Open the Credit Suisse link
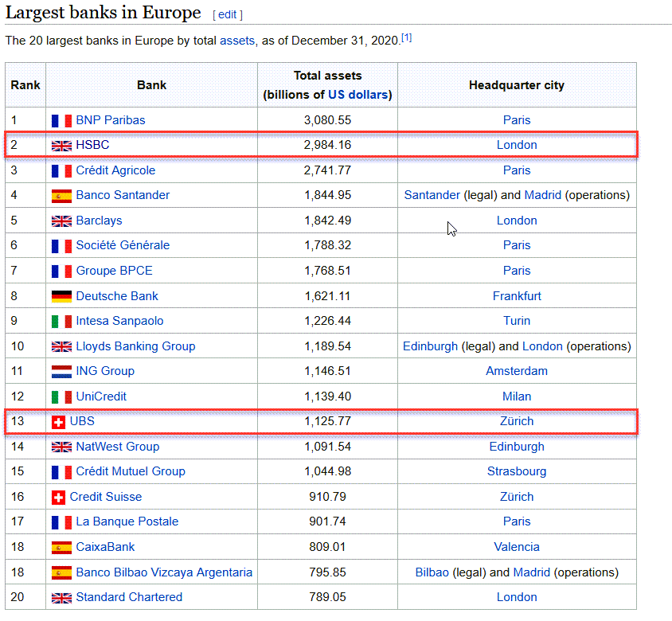 point(105,497)
